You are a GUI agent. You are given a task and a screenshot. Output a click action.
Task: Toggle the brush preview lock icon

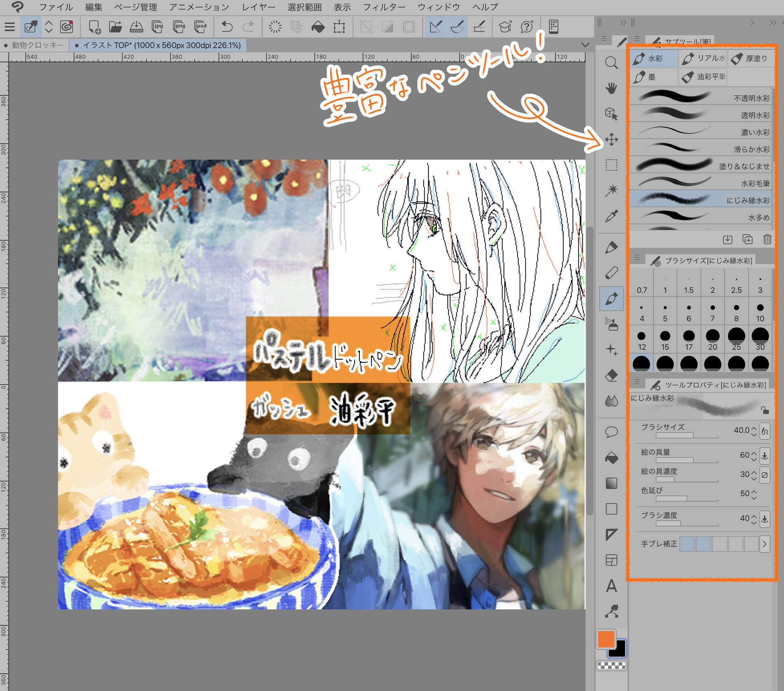765,410
